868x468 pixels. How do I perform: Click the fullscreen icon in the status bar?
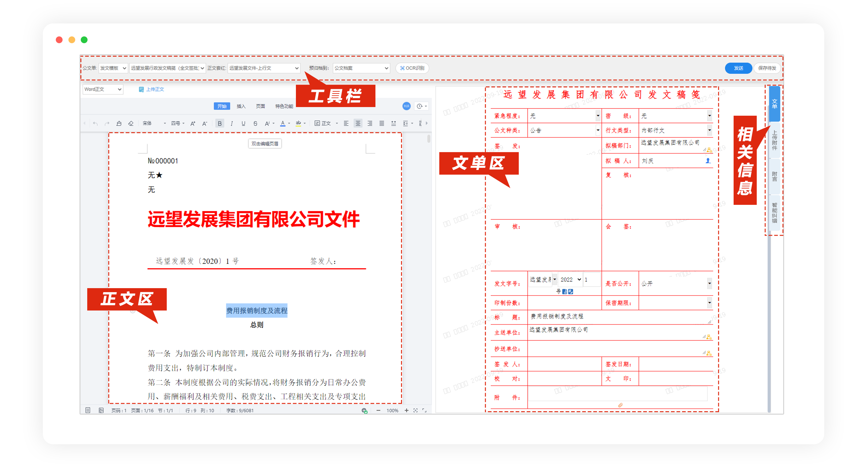point(424,411)
